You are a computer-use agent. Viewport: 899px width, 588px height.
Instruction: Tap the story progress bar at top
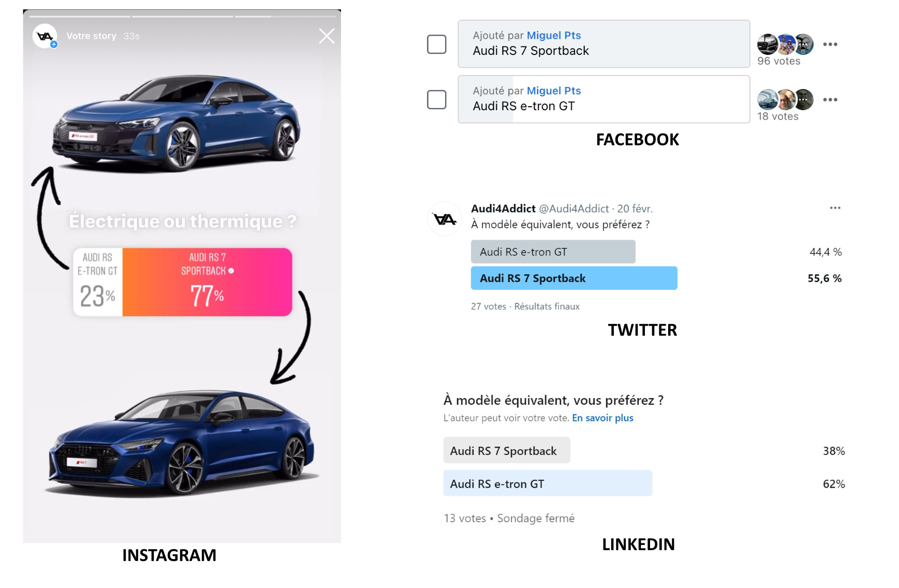(182, 17)
